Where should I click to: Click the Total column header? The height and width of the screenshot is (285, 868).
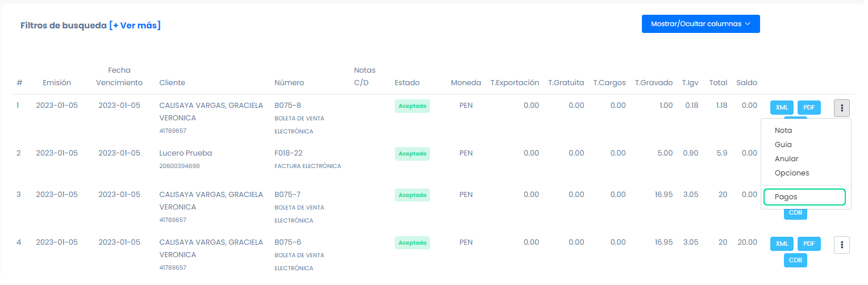click(x=718, y=83)
